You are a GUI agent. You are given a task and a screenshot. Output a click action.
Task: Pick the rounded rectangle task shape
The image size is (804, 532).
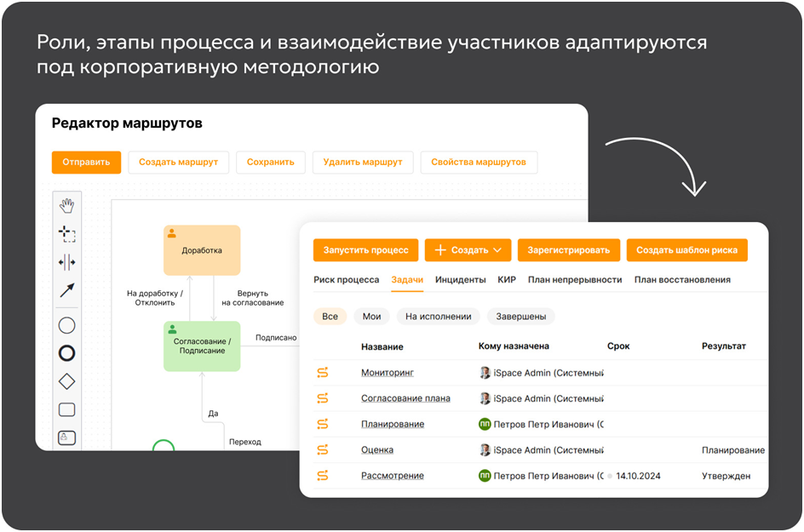(67, 409)
